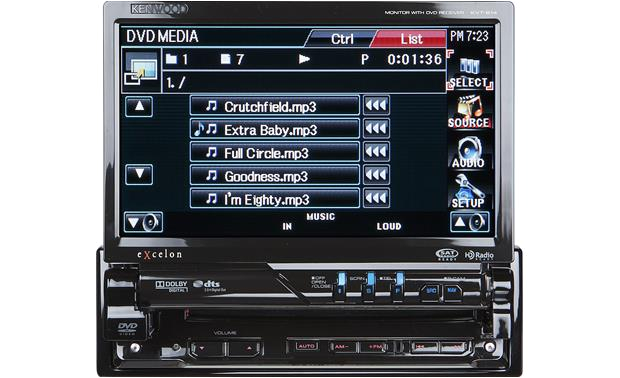Tap the file number 7 indicator
620x378 pixels.
(232, 59)
